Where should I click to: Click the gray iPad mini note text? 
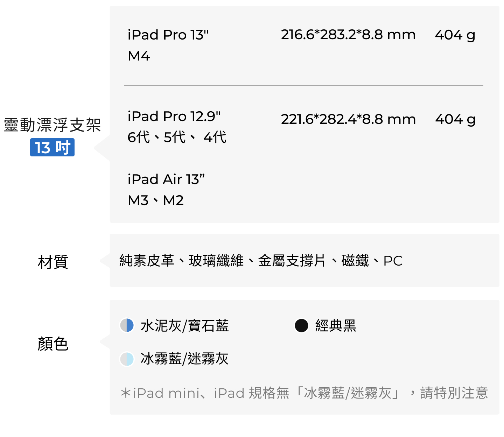(x=304, y=393)
